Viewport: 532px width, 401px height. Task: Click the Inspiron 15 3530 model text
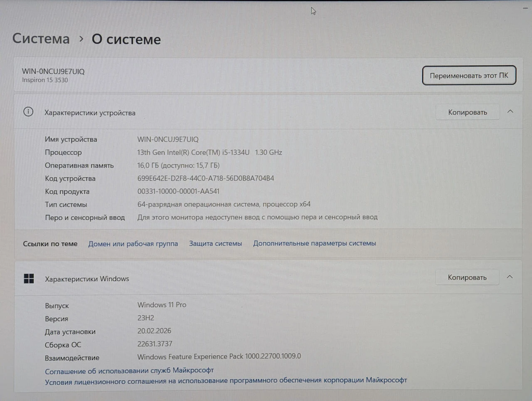click(x=45, y=80)
